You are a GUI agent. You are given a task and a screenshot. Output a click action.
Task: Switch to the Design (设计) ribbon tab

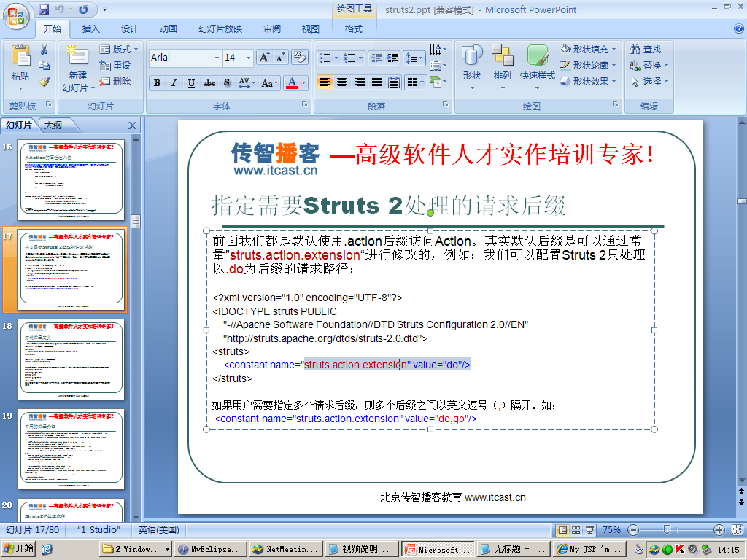click(x=130, y=29)
